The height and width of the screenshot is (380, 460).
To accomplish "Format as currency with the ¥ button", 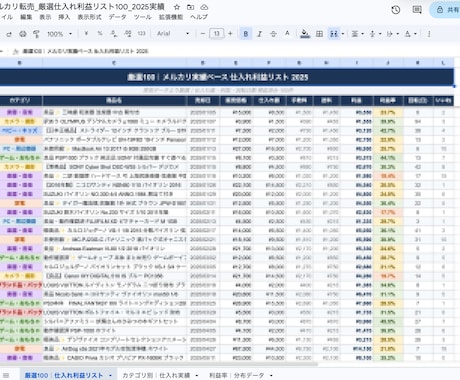I will 86,33.
